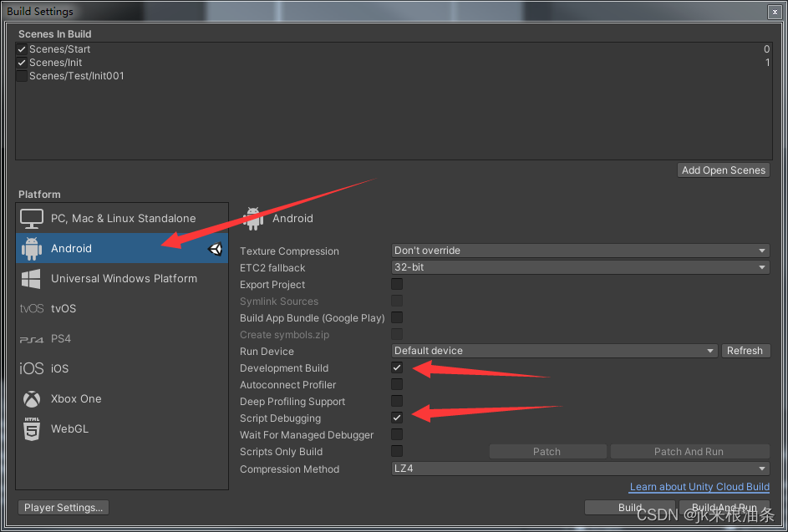The image size is (788, 532).
Task: Disable Development Build checkbox
Action: point(397,367)
